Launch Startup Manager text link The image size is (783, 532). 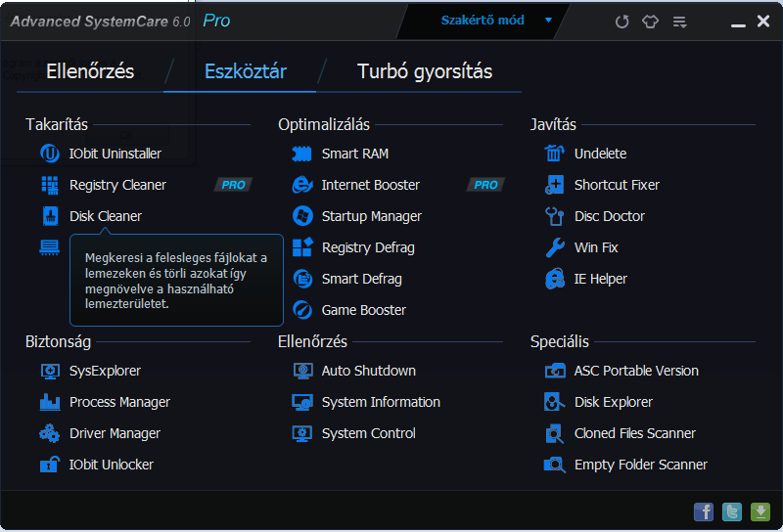372,216
